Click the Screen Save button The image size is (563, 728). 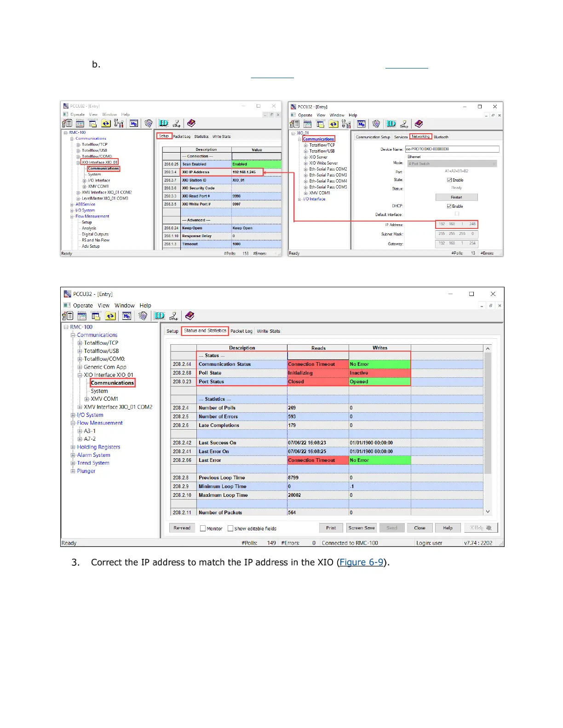pyautogui.click(x=362, y=528)
